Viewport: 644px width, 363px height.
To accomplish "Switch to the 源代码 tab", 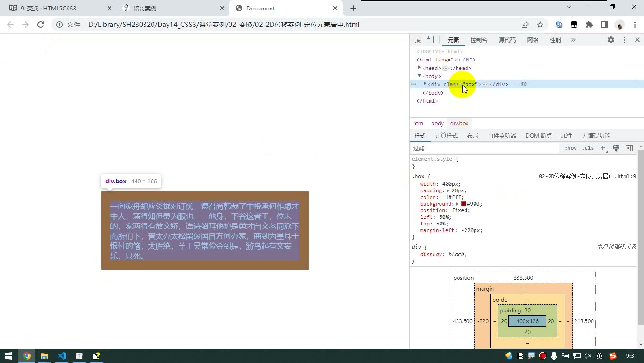I will point(507,40).
